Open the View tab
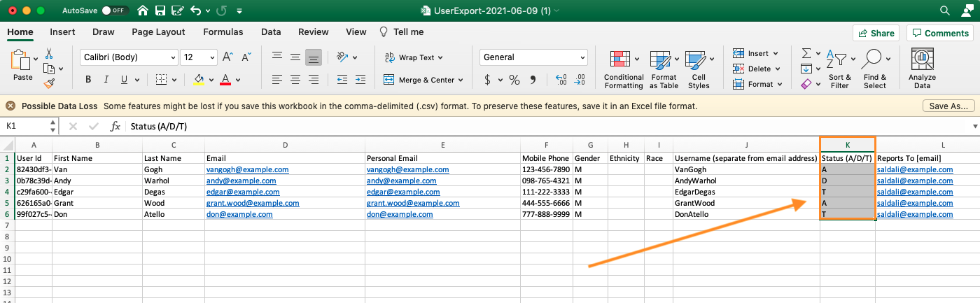The width and height of the screenshot is (980, 303). click(x=356, y=32)
